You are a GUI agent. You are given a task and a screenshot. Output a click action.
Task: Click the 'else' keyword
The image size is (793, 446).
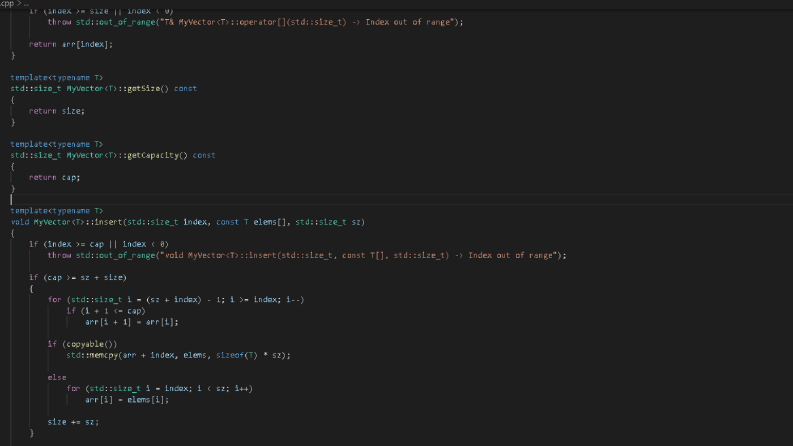coord(57,378)
